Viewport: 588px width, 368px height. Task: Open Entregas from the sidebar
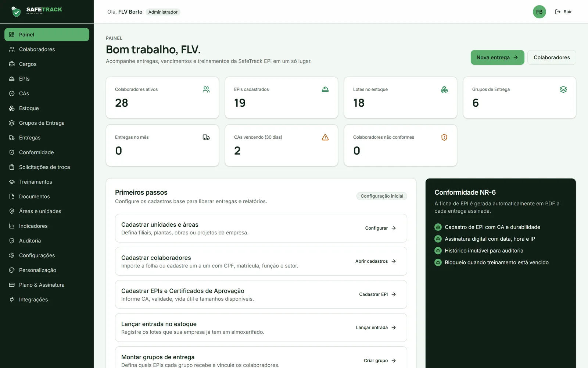47,138
